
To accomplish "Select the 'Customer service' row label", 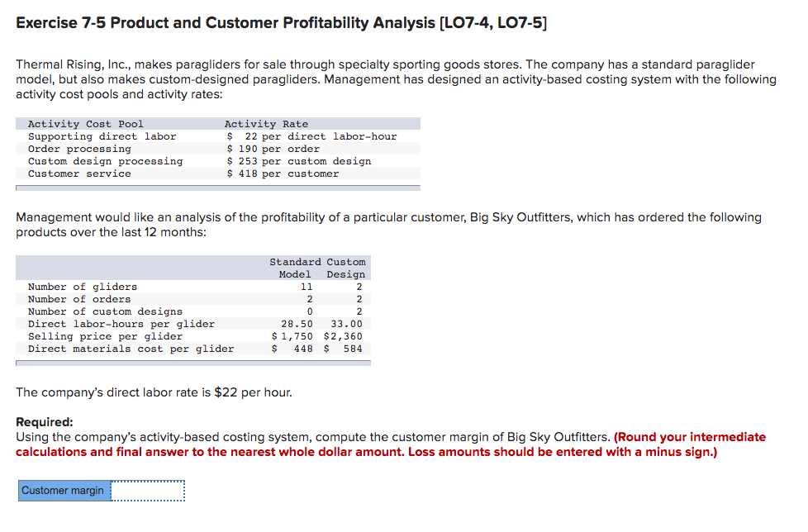I will [x=79, y=173].
